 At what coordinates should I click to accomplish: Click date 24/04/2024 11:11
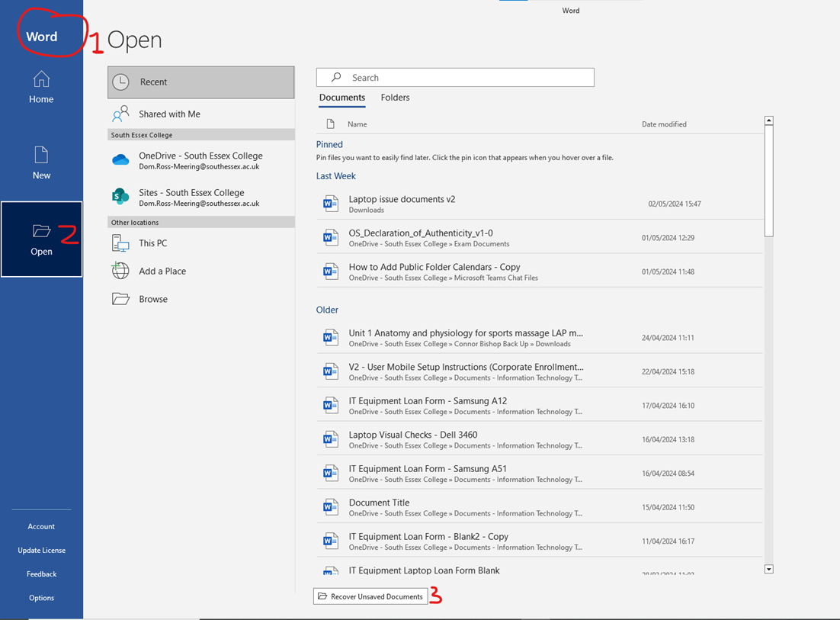click(668, 338)
